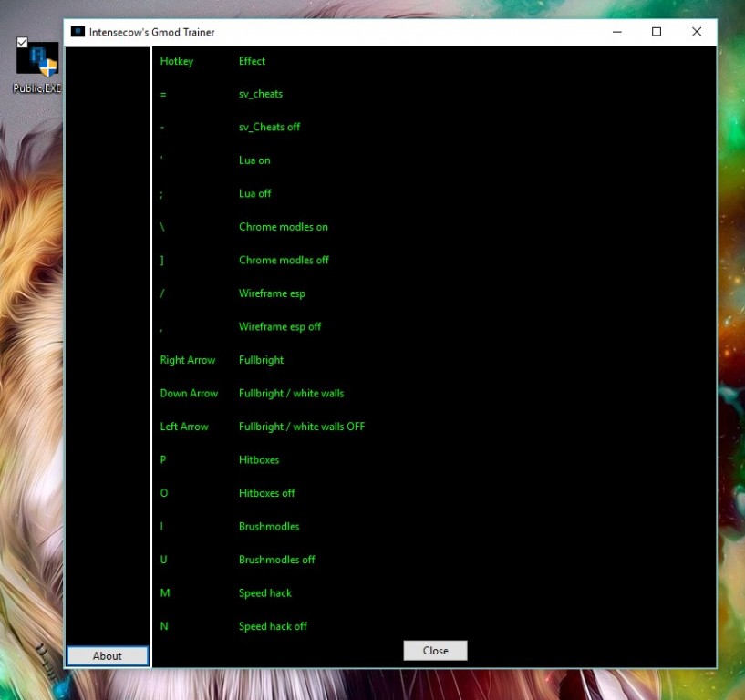This screenshot has height=700, width=745.
Task: Click the 'Lua off' entry
Action: pyautogui.click(x=255, y=194)
